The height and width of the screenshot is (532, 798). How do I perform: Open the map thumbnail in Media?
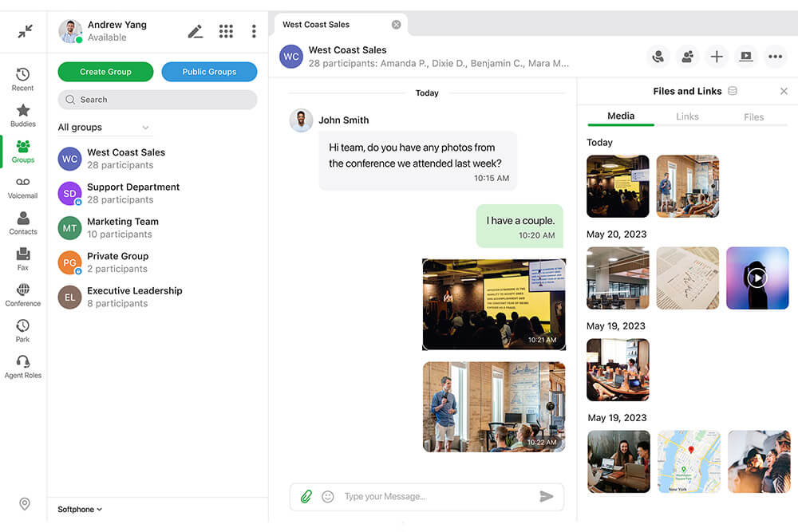689,462
